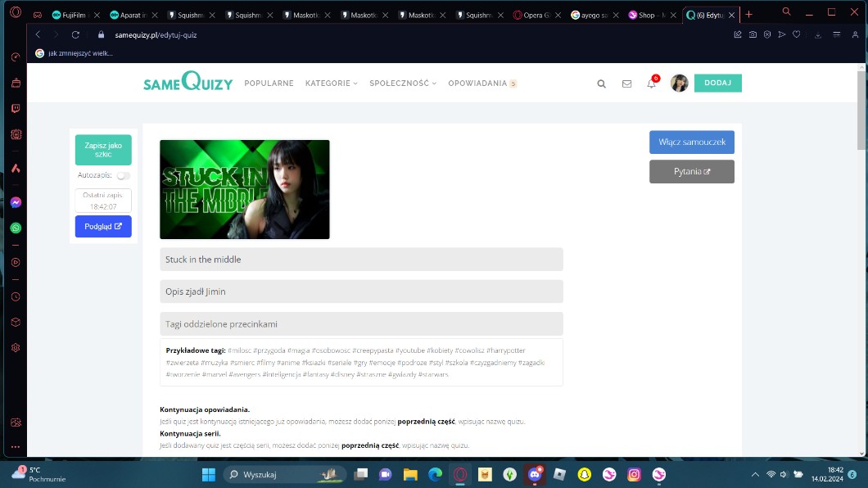Expand the Kategorie dropdown menu
Viewport: 868px width, 488px height.
tap(332, 84)
